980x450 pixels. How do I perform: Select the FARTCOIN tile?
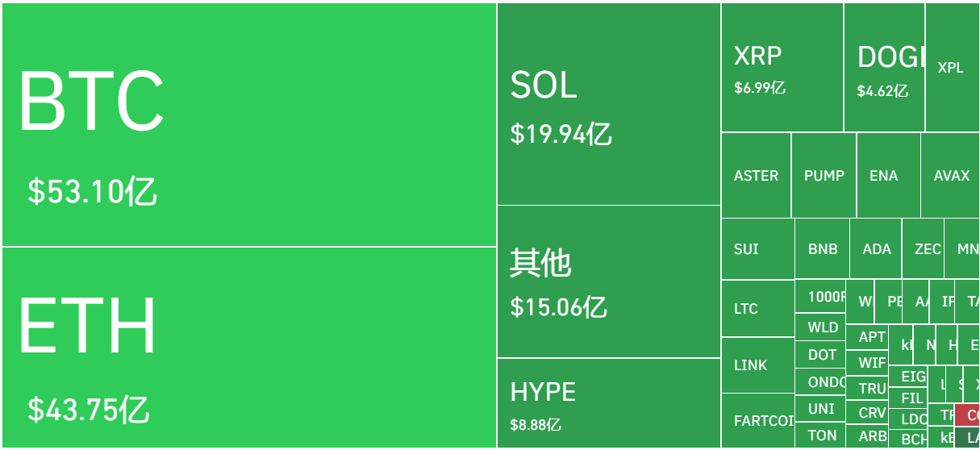click(x=757, y=420)
